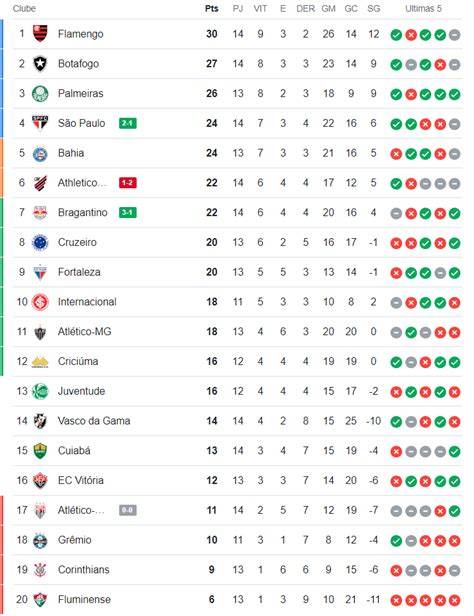474x616 pixels.
Task: Open the Fortaleza team name link
Action: click(79, 272)
